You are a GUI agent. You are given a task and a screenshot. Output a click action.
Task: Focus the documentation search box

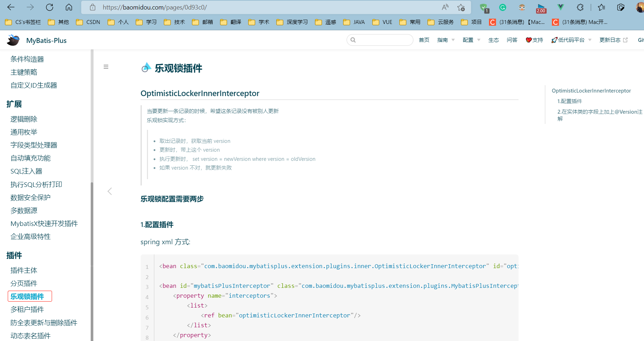[380, 40]
